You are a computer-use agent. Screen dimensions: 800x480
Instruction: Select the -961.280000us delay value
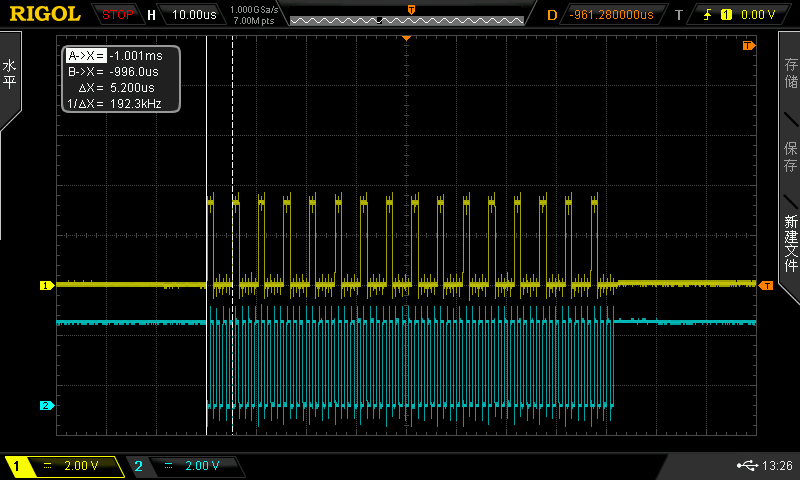tap(611, 15)
